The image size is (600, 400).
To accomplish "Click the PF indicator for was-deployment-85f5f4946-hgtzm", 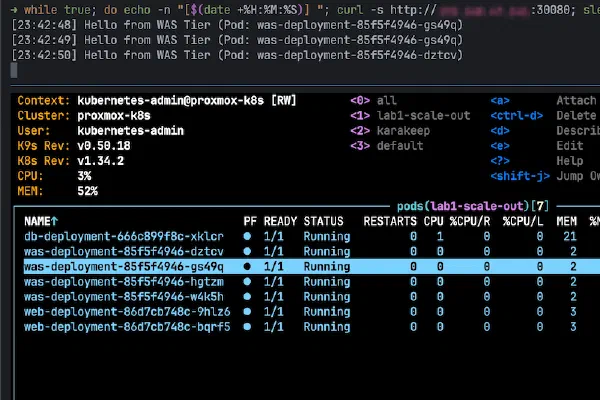I will click(248, 282).
